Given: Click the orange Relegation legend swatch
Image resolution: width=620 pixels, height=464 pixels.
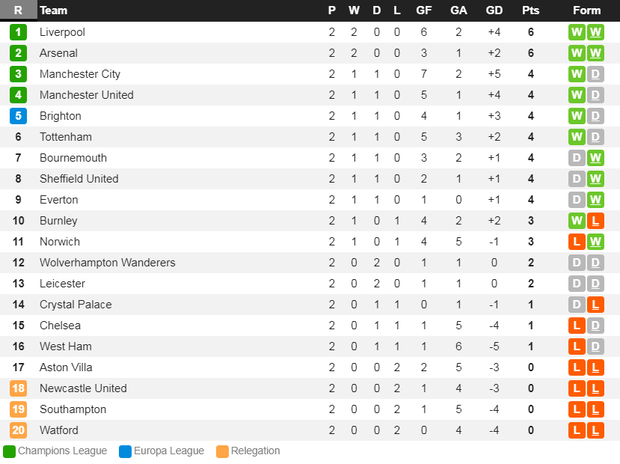Looking at the screenshot, I should pyautogui.click(x=222, y=451).
